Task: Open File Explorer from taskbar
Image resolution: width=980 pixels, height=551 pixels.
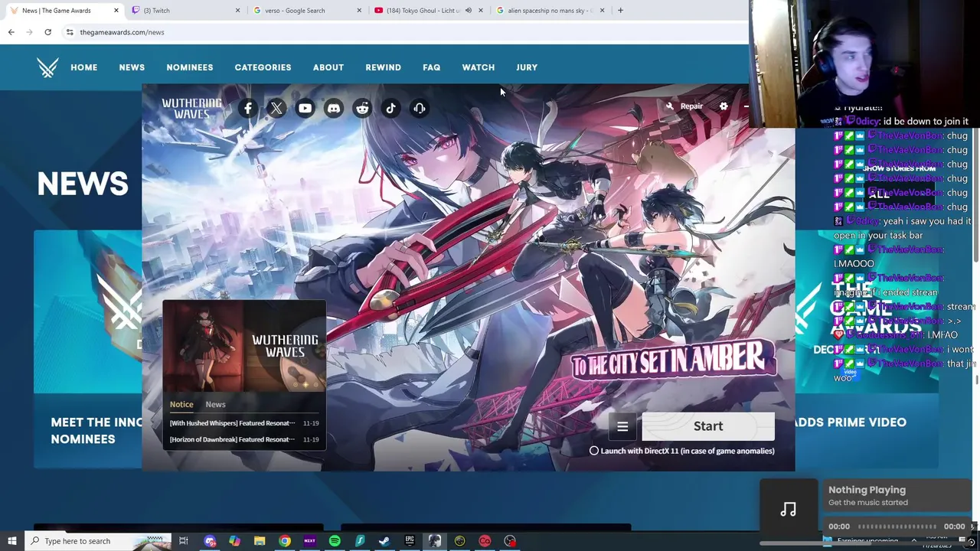Action: coord(260,541)
